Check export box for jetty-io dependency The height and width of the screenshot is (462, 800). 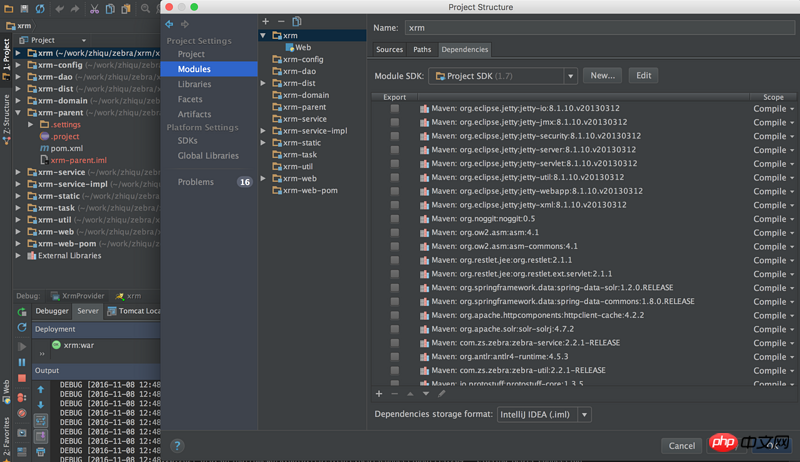point(394,108)
